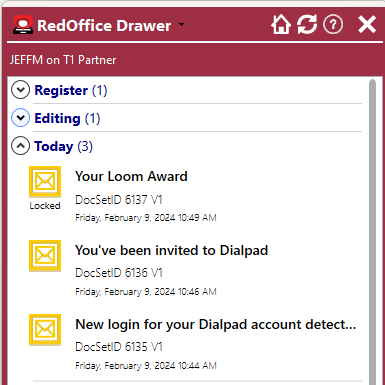Open the Your Loom Award document
Image resolution: width=385 pixels, height=385 pixels.
(x=131, y=176)
